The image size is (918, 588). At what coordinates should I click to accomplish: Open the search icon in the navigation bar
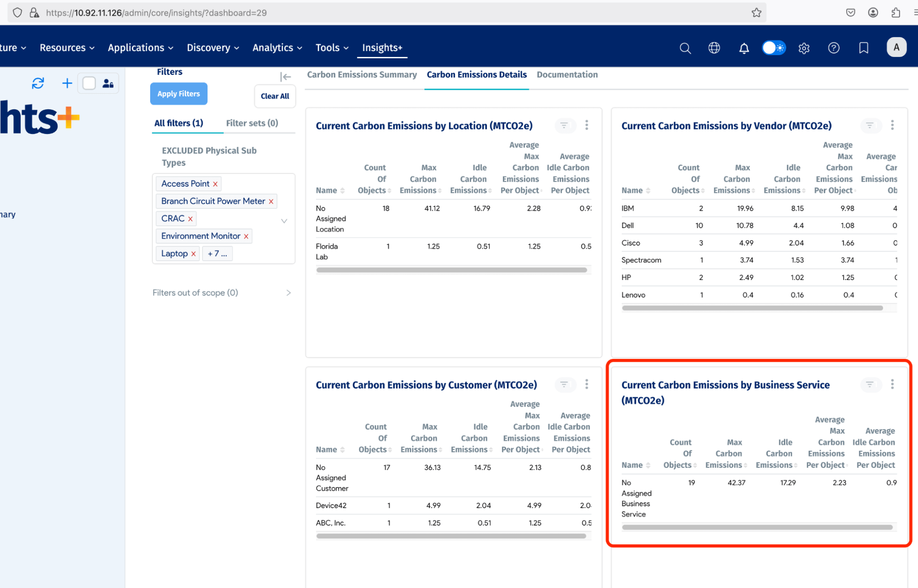[x=685, y=48]
